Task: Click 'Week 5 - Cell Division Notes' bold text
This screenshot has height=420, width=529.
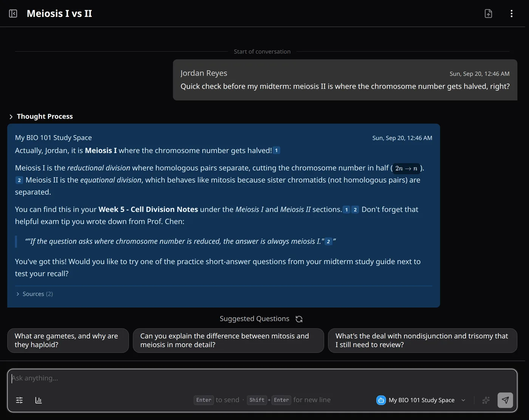Action: [x=148, y=209]
